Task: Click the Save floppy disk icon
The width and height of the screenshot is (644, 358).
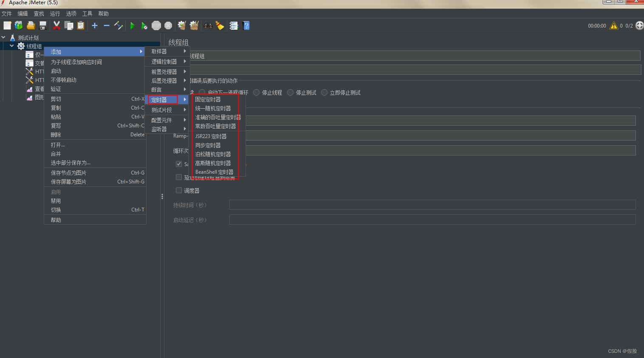Action: tap(42, 25)
